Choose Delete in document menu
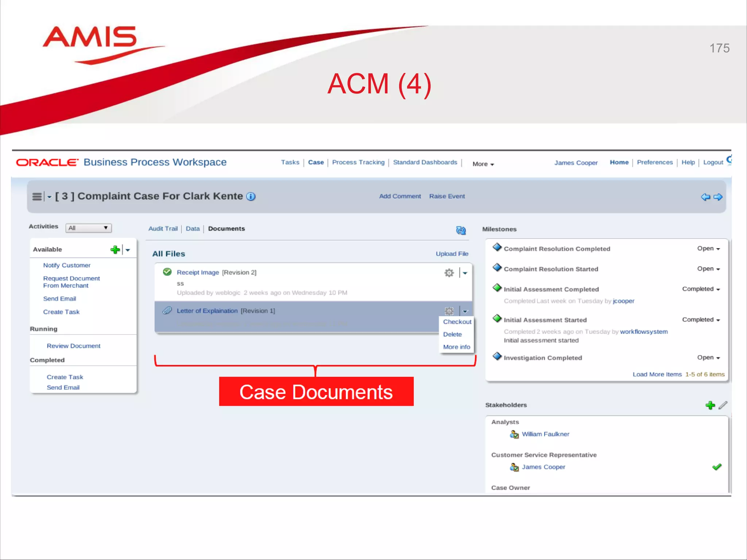 pyautogui.click(x=452, y=334)
